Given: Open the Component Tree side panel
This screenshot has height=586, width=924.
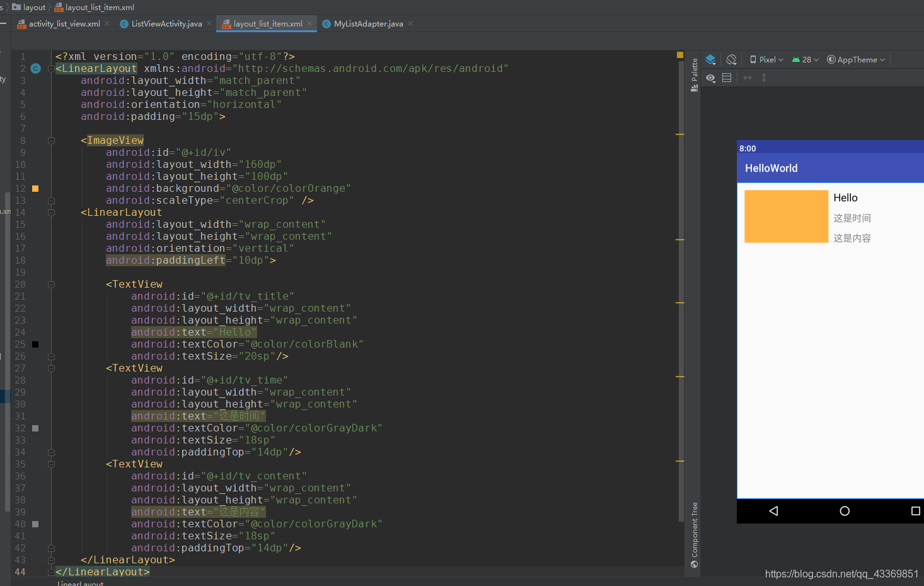Looking at the screenshot, I should coord(695,535).
